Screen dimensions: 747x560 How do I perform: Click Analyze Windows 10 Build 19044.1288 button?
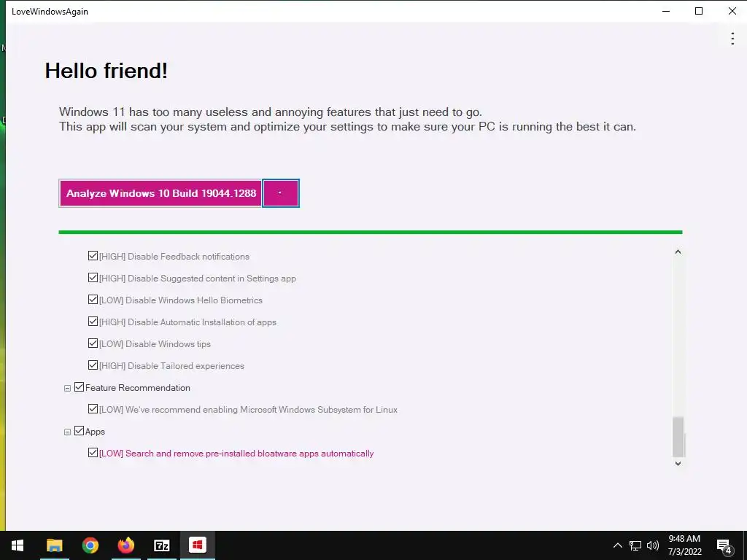160,193
